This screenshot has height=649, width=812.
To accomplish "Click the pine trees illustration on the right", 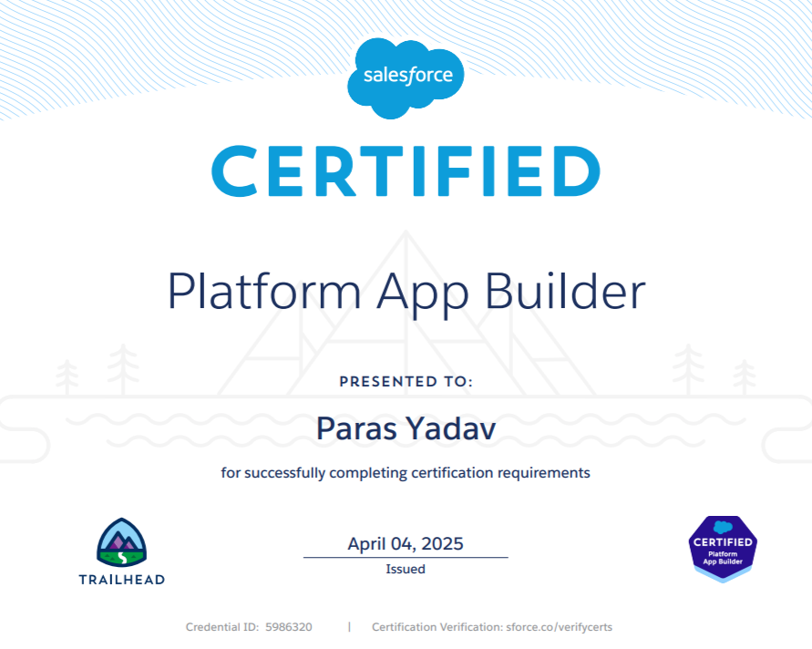I will 714,370.
